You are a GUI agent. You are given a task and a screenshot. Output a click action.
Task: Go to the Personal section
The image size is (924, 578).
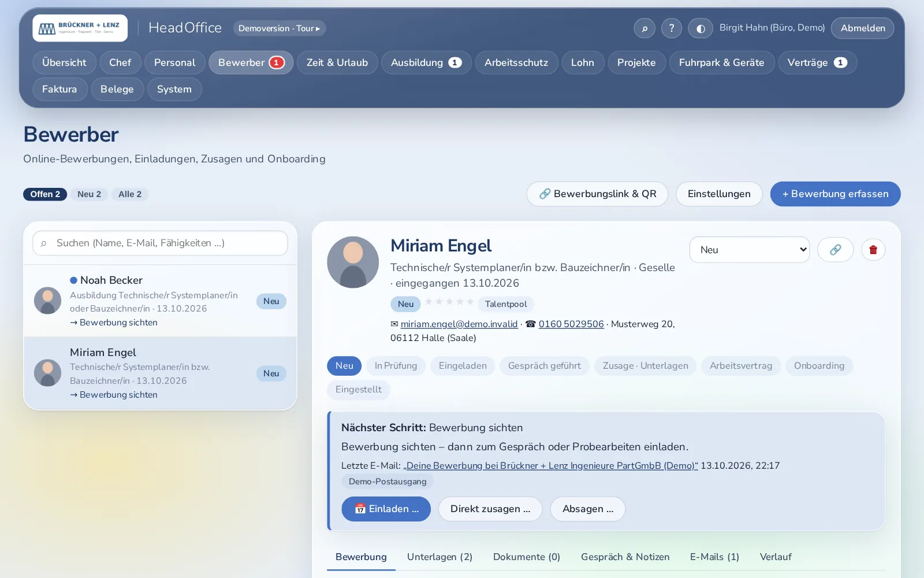(175, 62)
